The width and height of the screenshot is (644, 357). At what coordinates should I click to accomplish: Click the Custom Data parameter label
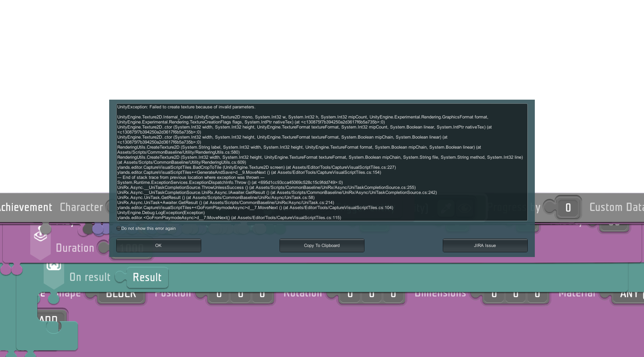616,207
